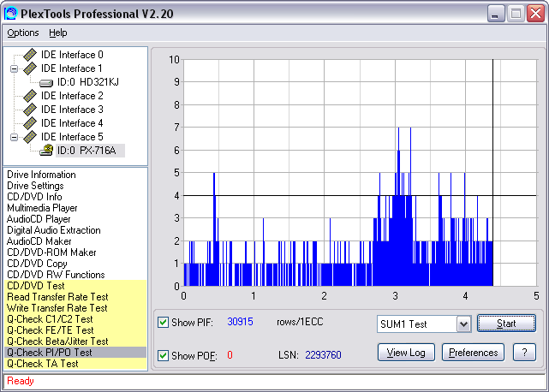Screen dimensions: 549x392
Task: Open Drive Settings
Action: click(35, 186)
